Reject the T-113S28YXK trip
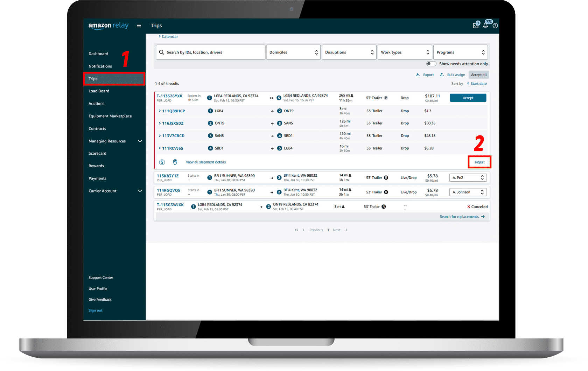This screenshot has width=588, height=371. point(479,162)
